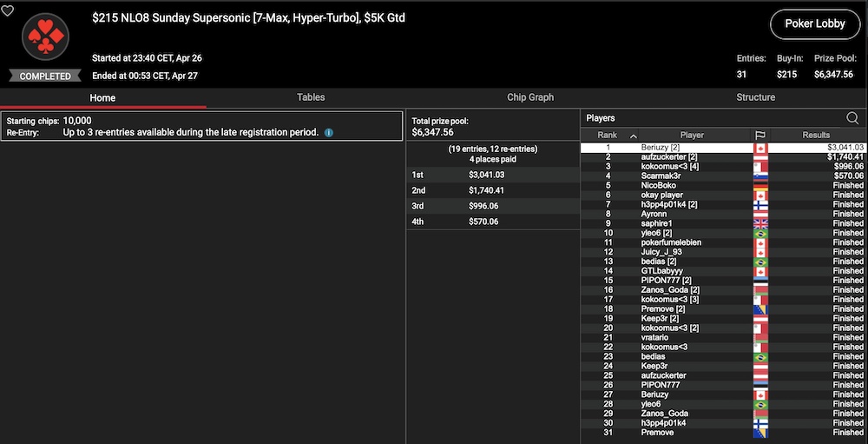Sort the list by Player column
The image size is (868, 444).
tap(692, 136)
